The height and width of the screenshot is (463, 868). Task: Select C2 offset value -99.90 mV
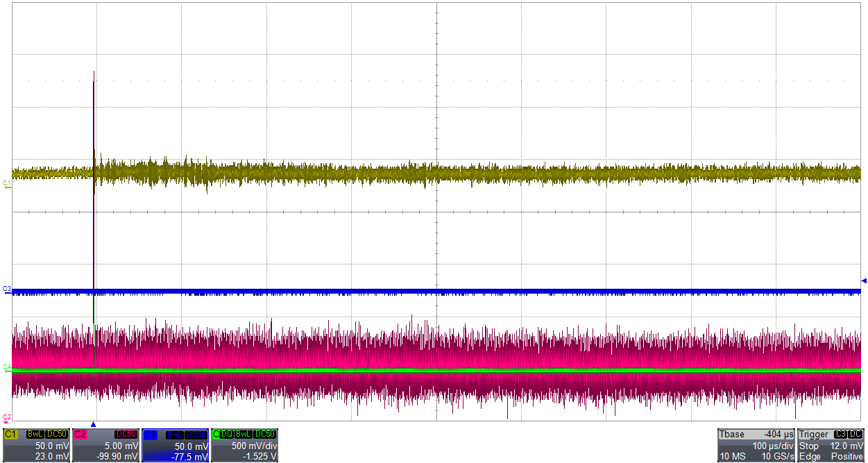tap(117, 456)
